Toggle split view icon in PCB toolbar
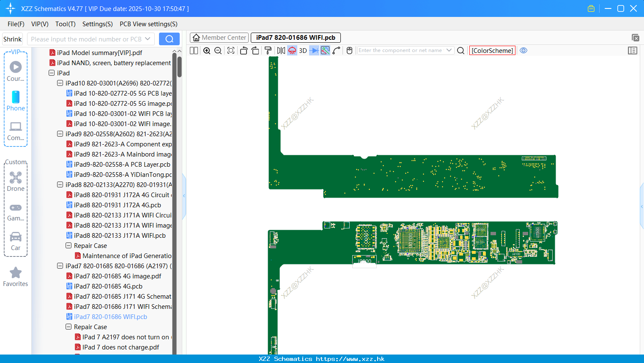 click(194, 50)
